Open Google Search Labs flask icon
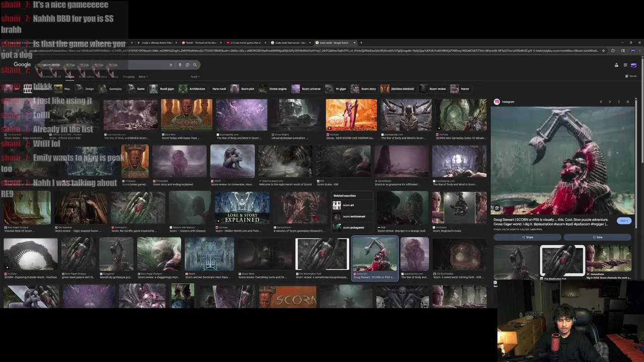644x362 pixels. click(616, 65)
